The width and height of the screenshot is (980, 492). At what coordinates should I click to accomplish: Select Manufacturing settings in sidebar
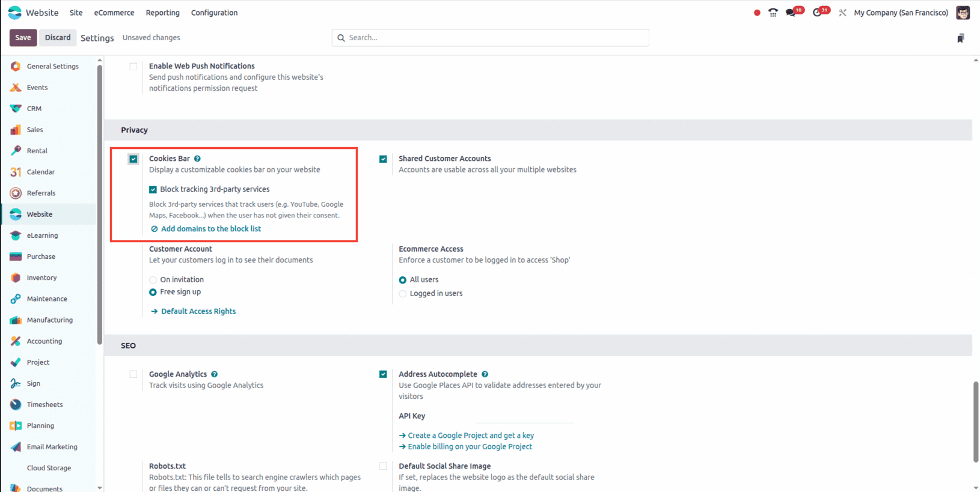pos(49,320)
